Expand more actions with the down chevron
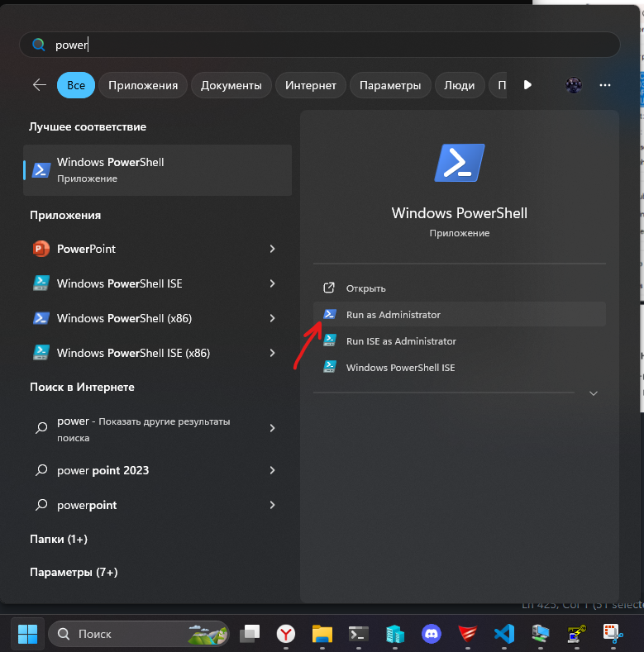Image resolution: width=644 pixels, height=652 pixels. click(594, 393)
